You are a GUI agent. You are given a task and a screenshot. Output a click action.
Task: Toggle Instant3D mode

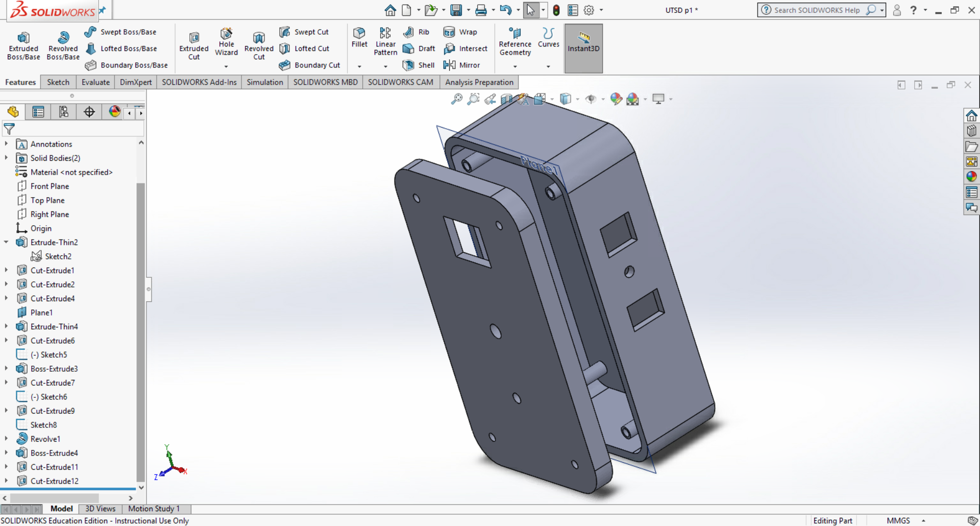583,48
